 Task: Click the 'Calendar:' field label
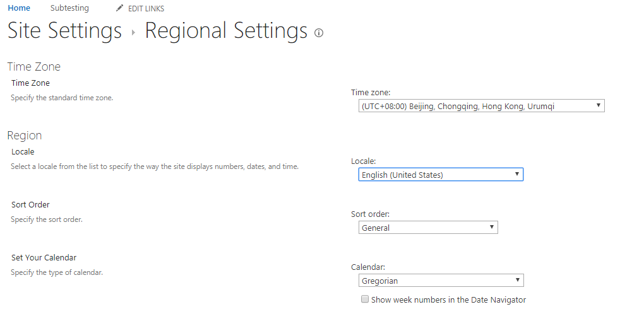pyautogui.click(x=368, y=267)
